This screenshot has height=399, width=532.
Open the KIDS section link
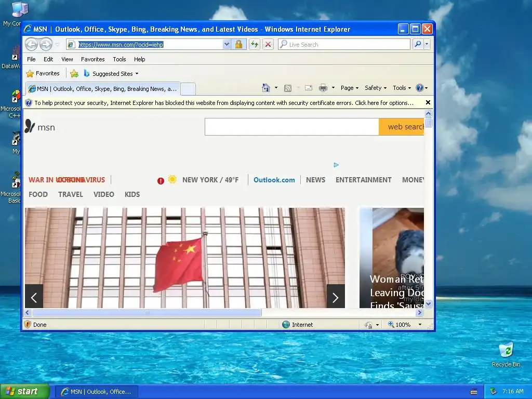click(132, 194)
